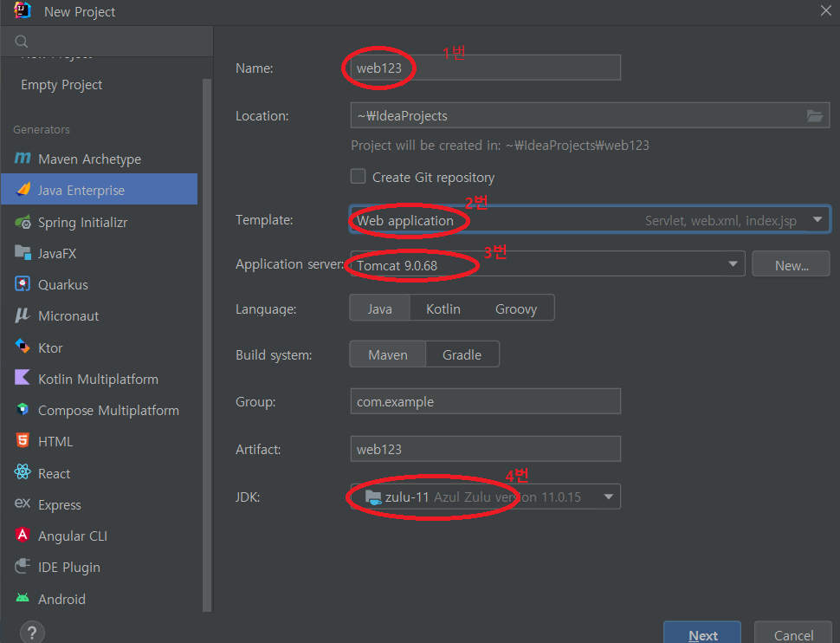Viewport: 840px width, 643px height.
Task: Click the Location input field
Action: pyautogui.click(x=590, y=115)
